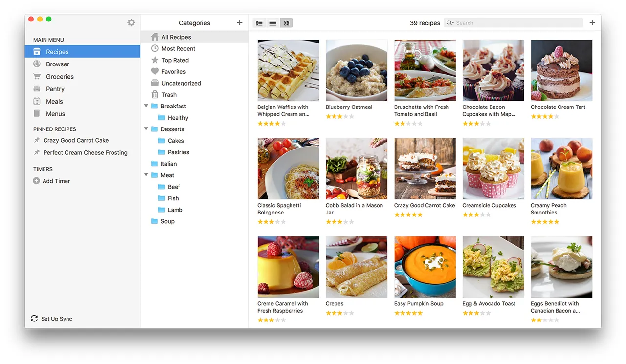Screen dimensions: 626x364
Task: Click the Browser globe icon
Action: point(37,64)
